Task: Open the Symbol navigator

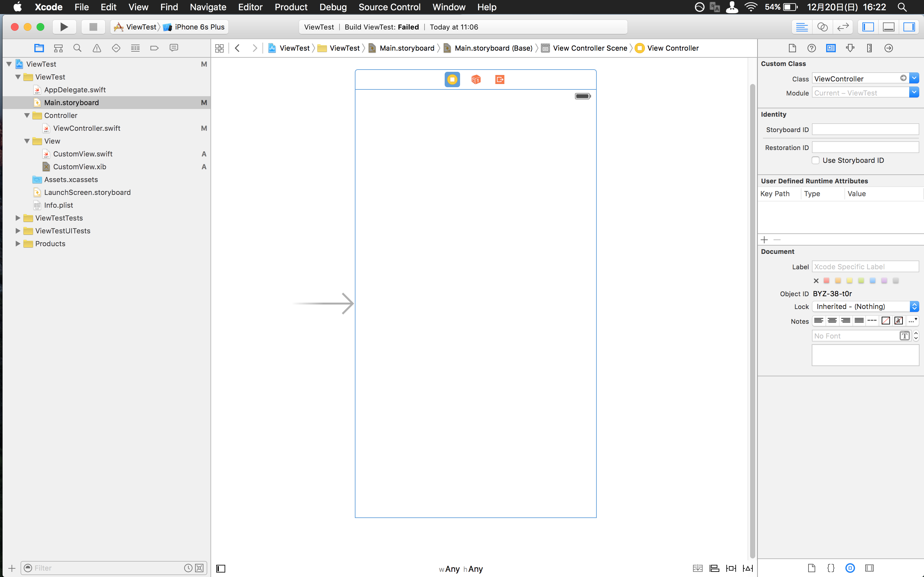Action: click(x=58, y=48)
